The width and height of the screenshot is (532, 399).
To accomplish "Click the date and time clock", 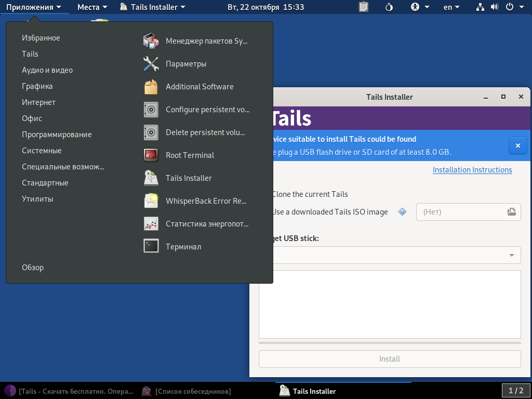I will [265, 7].
